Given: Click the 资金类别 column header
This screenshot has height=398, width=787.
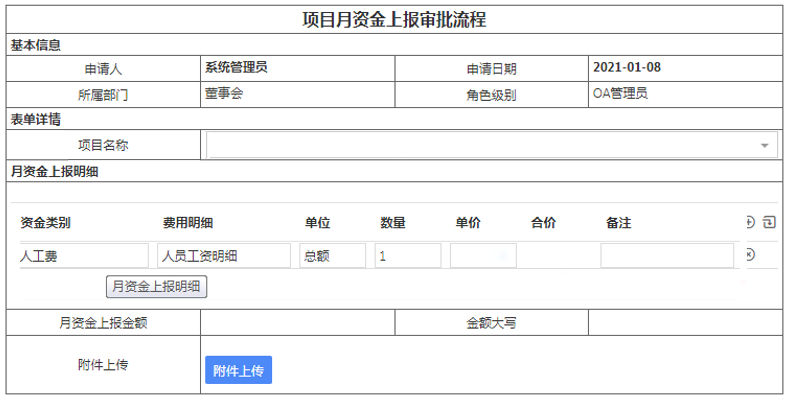Looking at the screenshot, I should point(45,222).
